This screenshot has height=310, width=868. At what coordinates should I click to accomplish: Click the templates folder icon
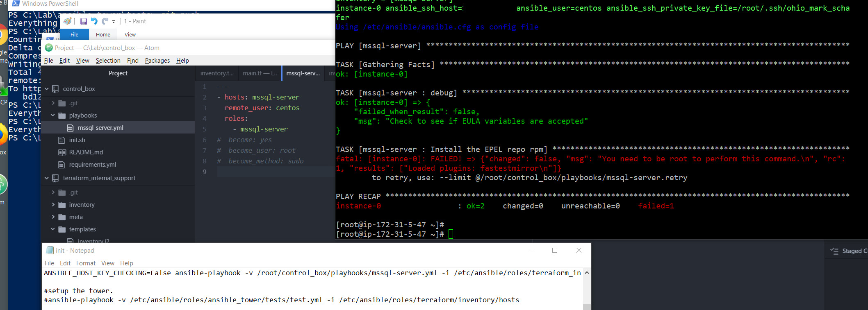click(x=62, y=229)
